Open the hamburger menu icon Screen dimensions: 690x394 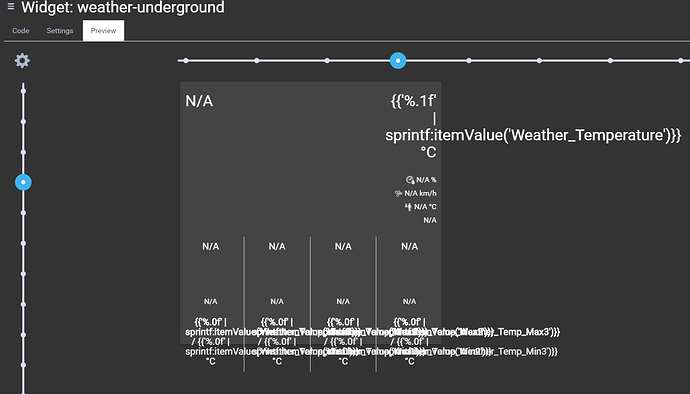11,6
